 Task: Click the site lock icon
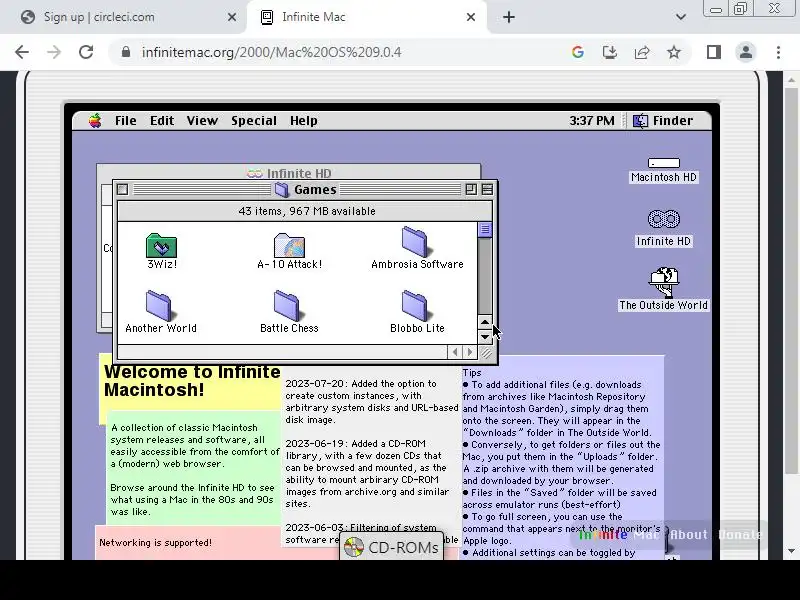126,52
